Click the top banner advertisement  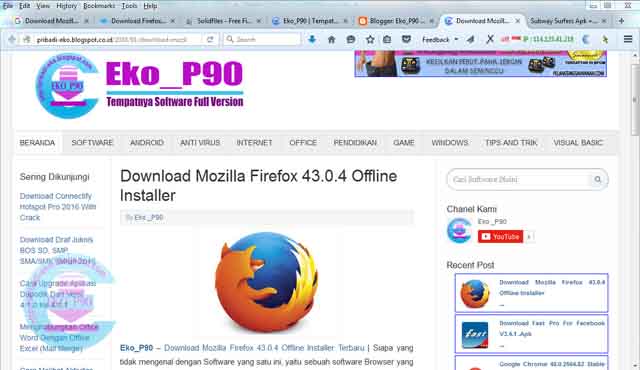pyautogui.click(x=480, y=64)
